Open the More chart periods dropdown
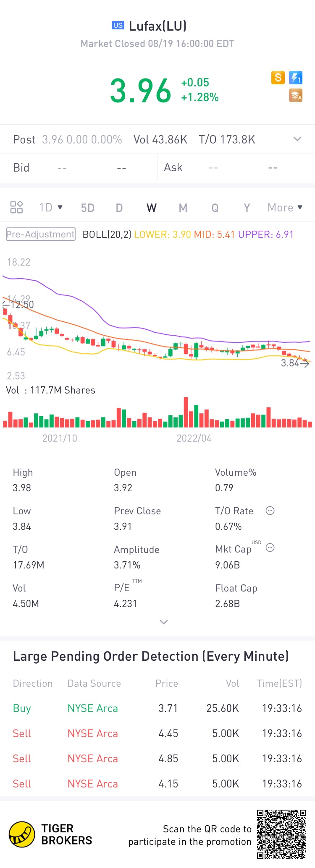Image resolution: width=315 pixels, height=868 pixels. (x=284, y=207)
